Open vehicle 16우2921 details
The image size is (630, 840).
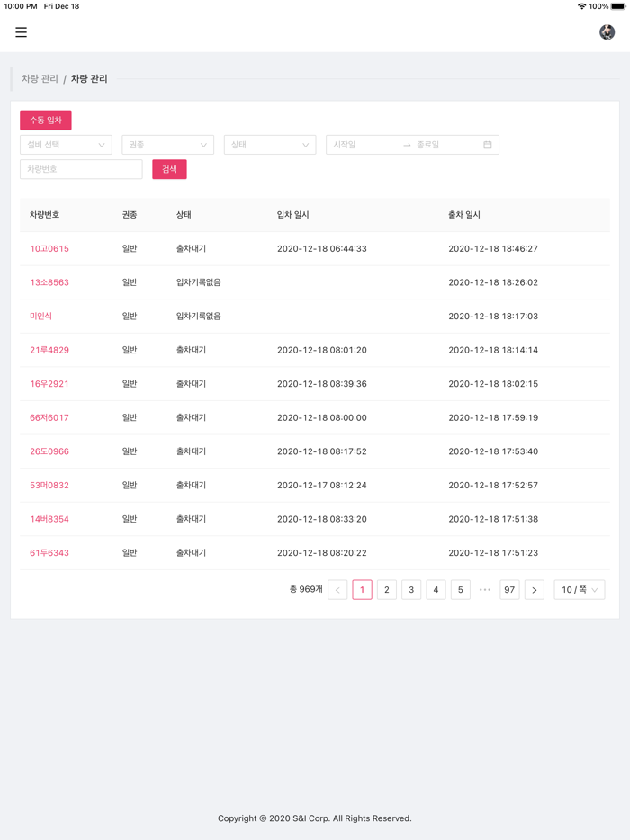pyautogui.click(x=49, y=383)
